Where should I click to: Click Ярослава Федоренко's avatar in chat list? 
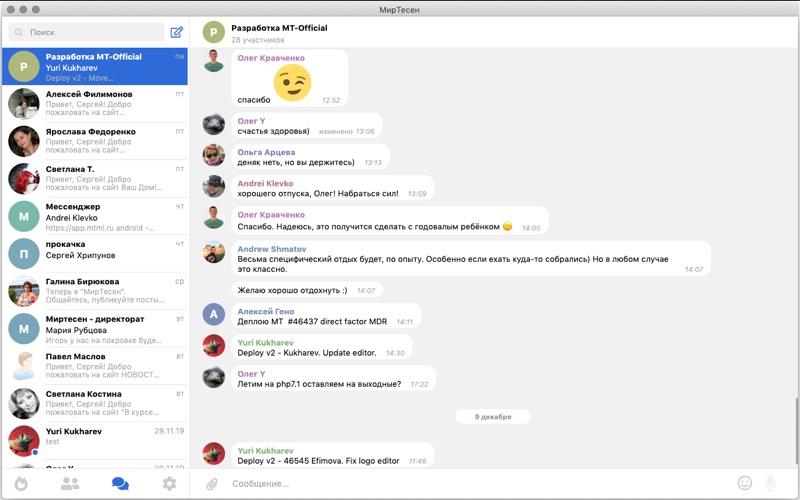(x=24, y=141)
